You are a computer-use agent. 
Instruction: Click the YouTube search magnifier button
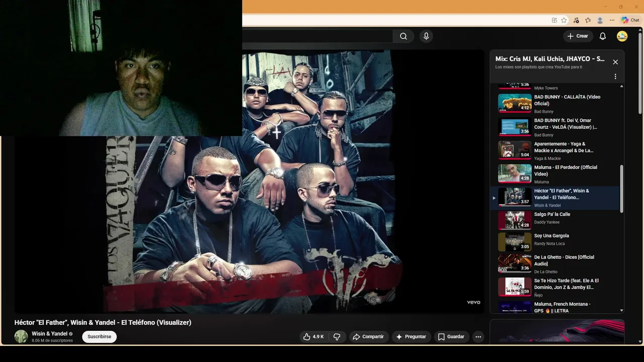click(x=404, y=36)
